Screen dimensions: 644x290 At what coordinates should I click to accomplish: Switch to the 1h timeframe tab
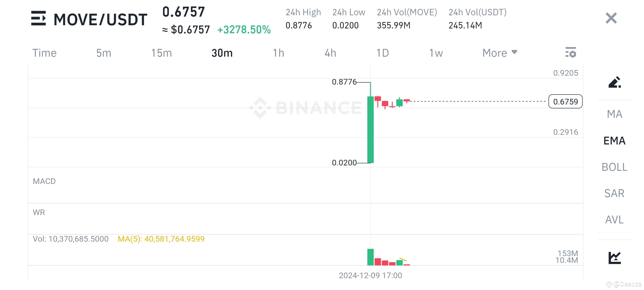point(278,53)
